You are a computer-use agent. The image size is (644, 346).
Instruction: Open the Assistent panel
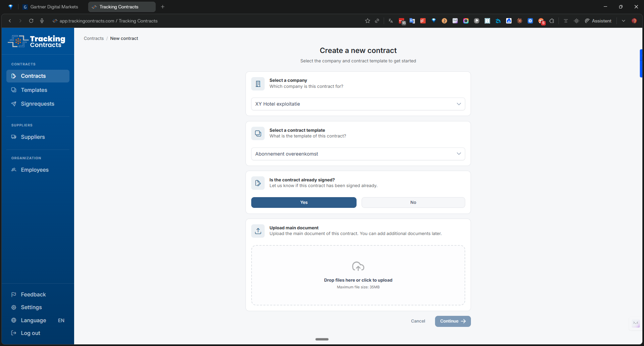(x=598, y=21)
